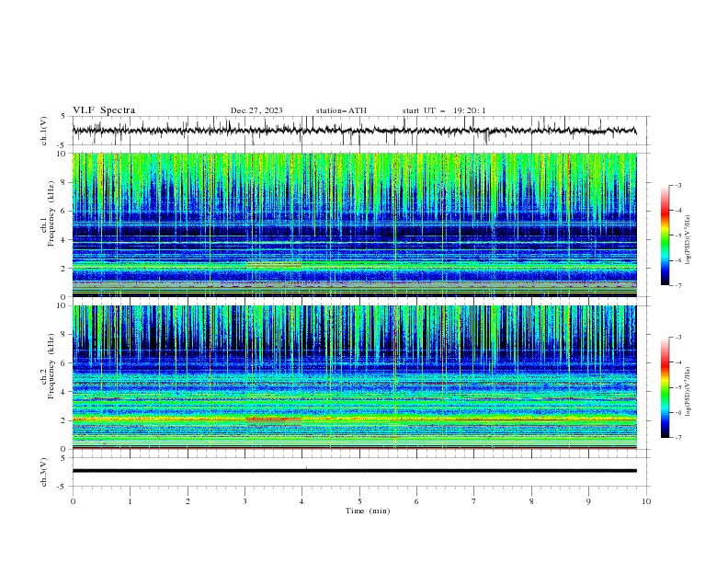This screenshot has width=728, height=563.
Task: Click ch.1 frequency axis tick "6"
Action: (x=64, y=211)
